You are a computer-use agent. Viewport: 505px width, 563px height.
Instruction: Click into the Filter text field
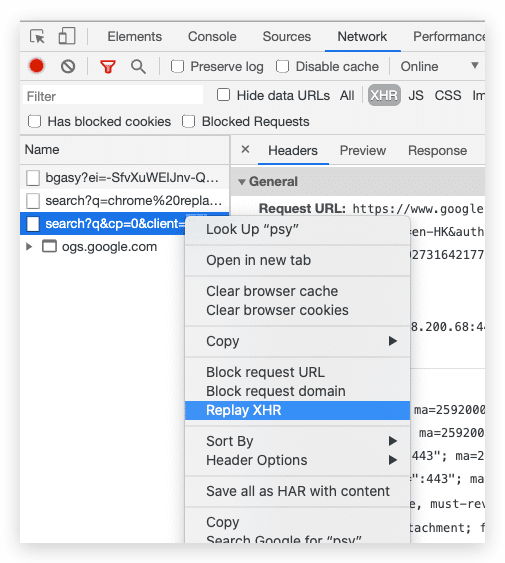113,96
